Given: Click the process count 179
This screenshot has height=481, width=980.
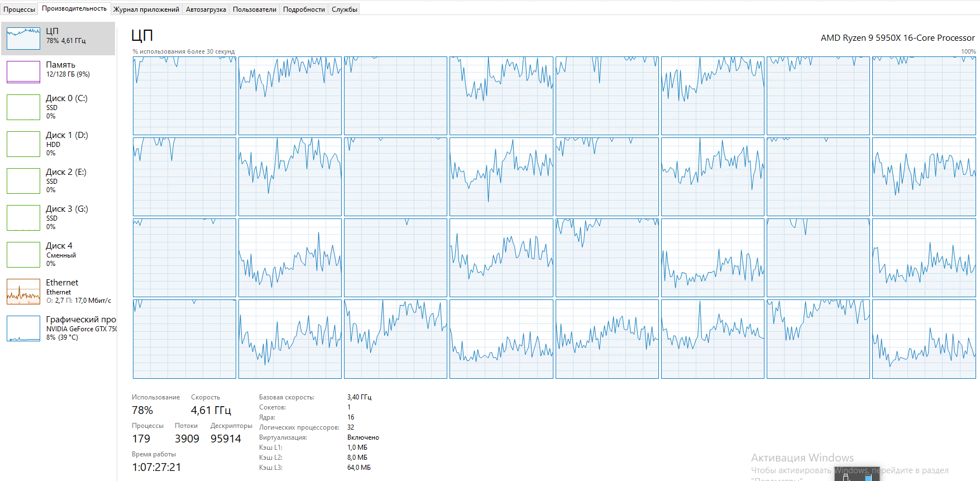Looking at the screenshot, I should 141,439.
